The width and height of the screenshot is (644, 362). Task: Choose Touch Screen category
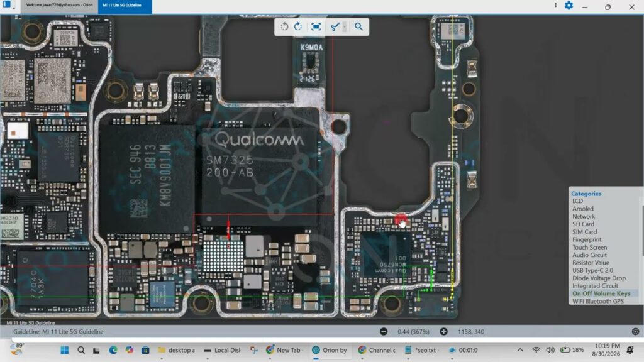point(589,248)
